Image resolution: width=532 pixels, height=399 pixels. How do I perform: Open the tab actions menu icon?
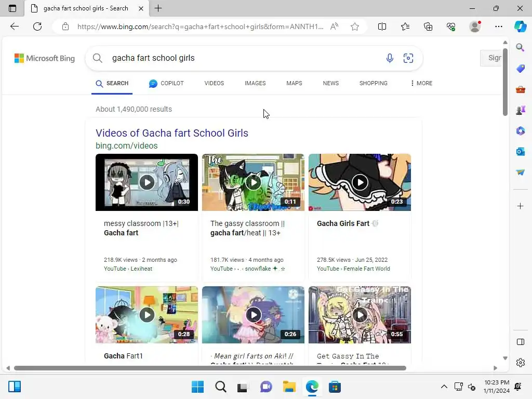pyautogui.click(x=12, y=8)
